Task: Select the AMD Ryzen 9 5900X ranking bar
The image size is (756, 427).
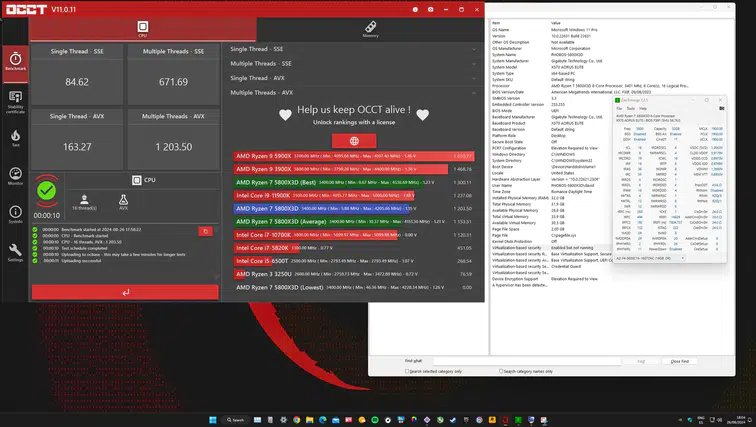Action: click(354, 156)
